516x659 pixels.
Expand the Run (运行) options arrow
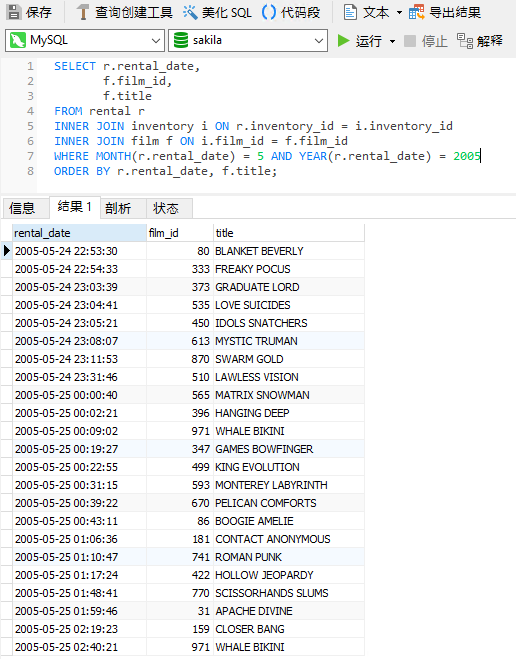pos(392,41)
